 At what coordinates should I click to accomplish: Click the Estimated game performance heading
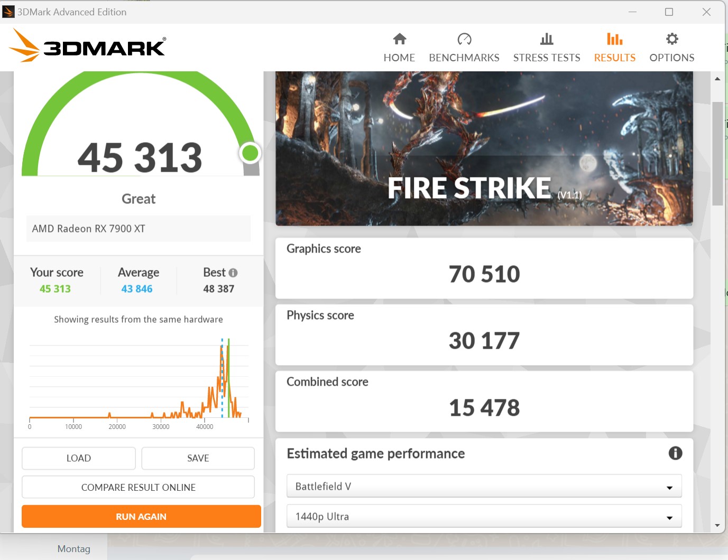point(376,453)
